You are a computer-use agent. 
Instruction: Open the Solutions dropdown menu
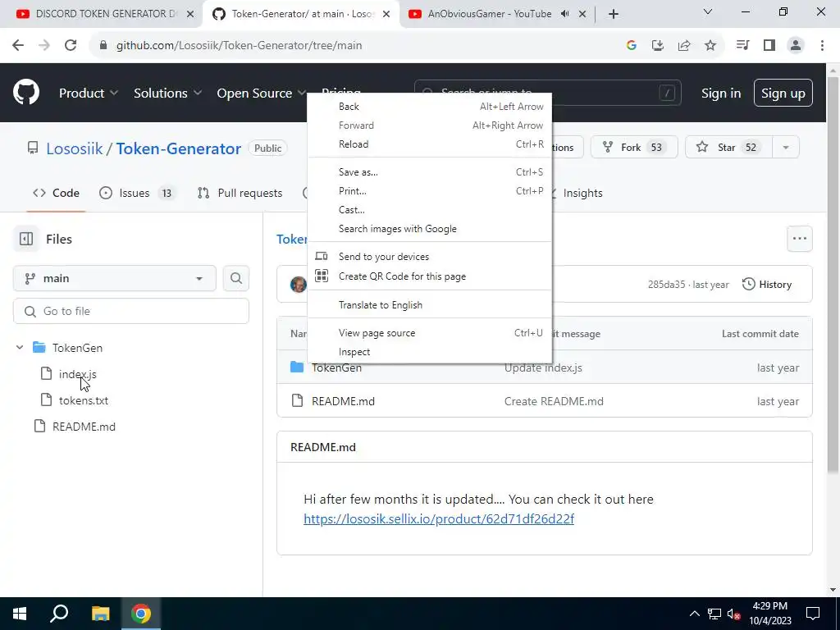pos(167,94)
